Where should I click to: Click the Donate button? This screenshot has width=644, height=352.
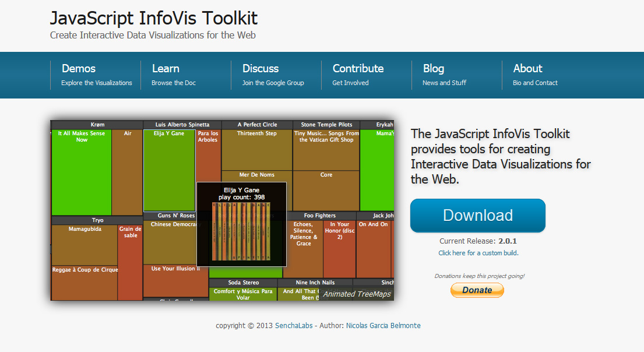(477, 290)
